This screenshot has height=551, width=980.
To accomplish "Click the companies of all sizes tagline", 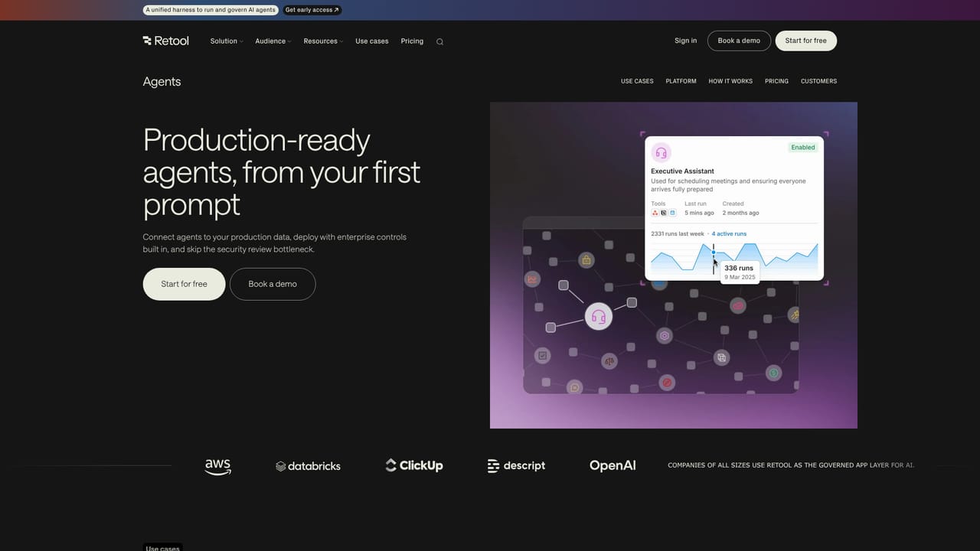I will point(791,465).
